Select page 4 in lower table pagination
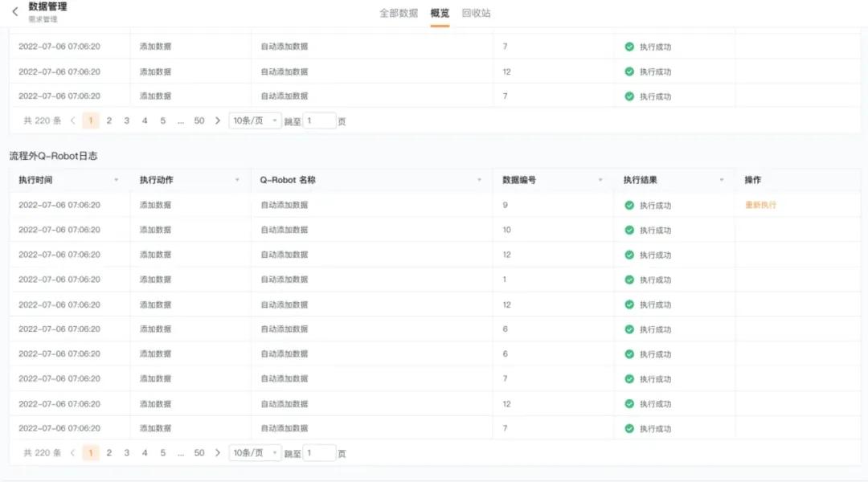This screenshot has width=868, height=482. click(x=145, y=452)
